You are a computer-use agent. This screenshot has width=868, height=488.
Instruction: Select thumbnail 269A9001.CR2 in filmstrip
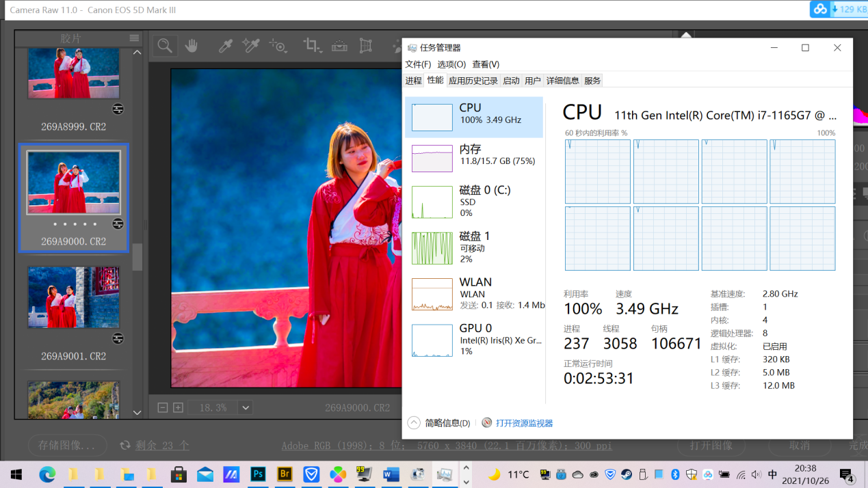pyautogui.click(x=73, y=298)
